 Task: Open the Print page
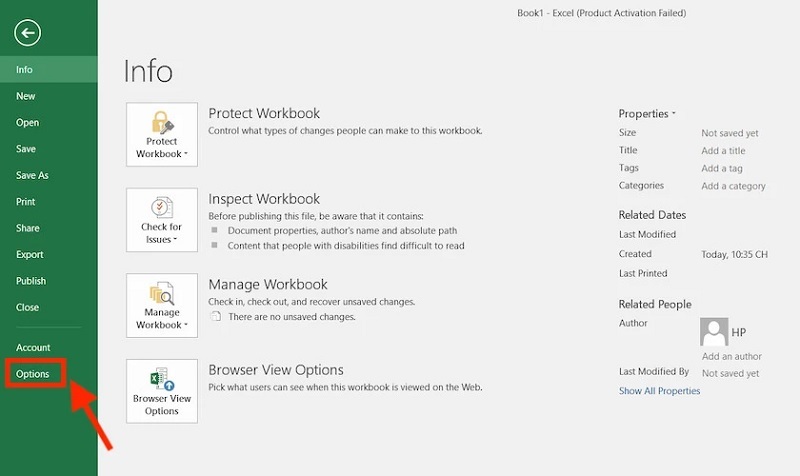[x=26, y=202]
